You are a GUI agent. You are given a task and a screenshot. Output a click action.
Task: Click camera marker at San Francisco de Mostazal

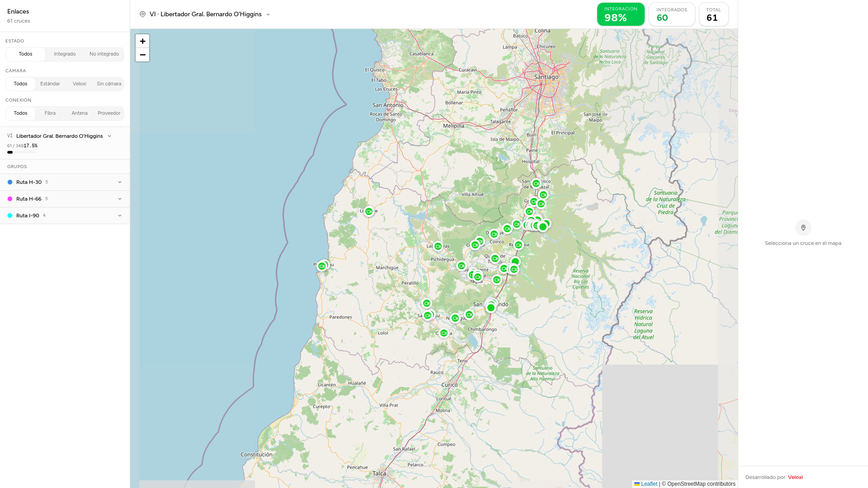(536, 183)
